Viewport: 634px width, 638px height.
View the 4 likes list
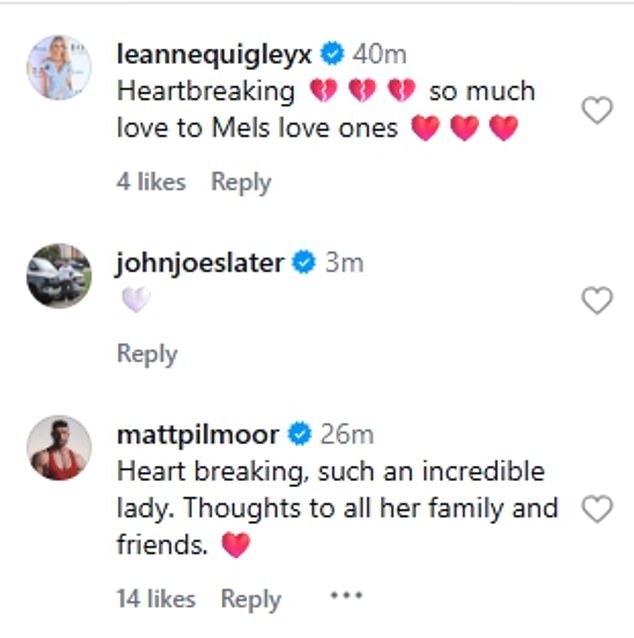151,182
